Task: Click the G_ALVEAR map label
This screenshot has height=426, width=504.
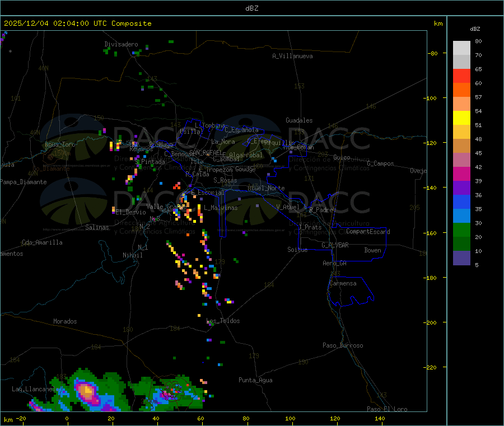Action: [x=335, y=245]
